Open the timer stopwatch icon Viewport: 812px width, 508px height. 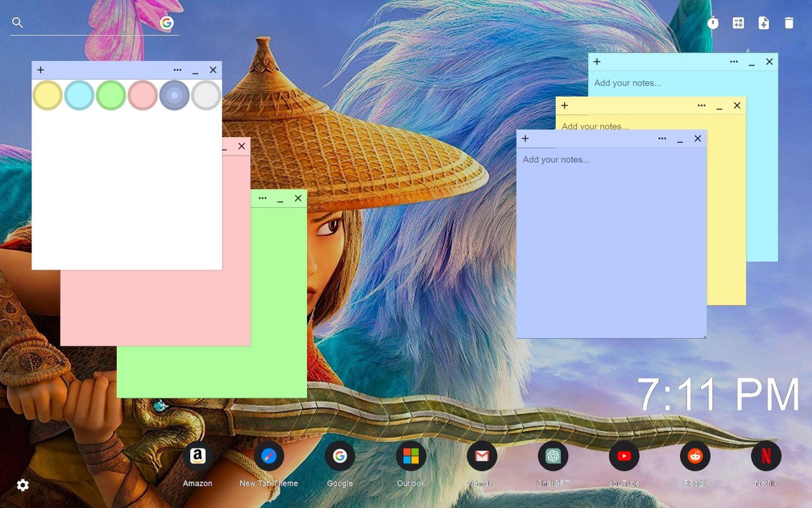point(713,23)
